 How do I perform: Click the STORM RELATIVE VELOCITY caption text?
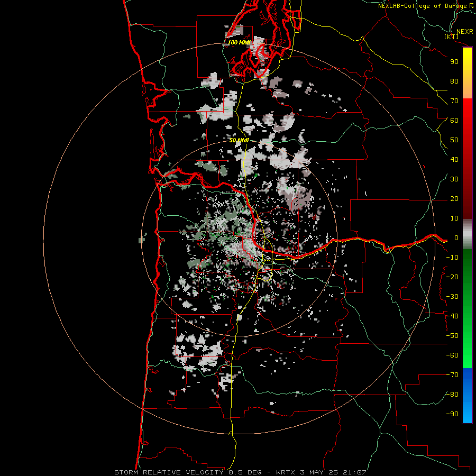pos(169,472)
